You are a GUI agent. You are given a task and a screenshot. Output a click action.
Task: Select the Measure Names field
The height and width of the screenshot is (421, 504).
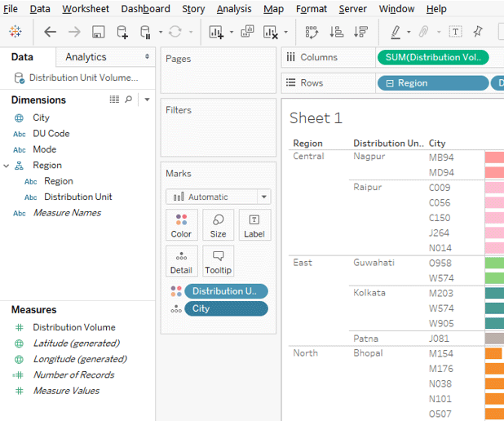[x=67, y=213]
